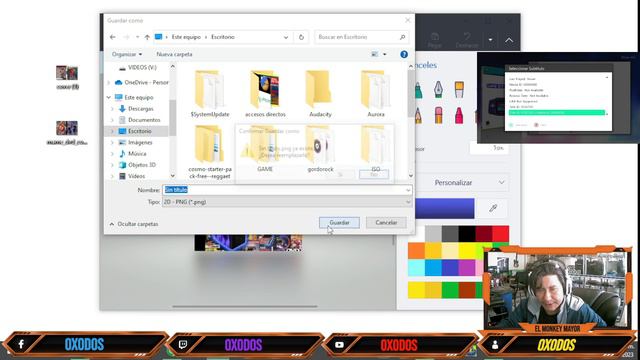Select the pink crayon brush in Paint 3D
The image size is (640, 360).
point(459,115)
